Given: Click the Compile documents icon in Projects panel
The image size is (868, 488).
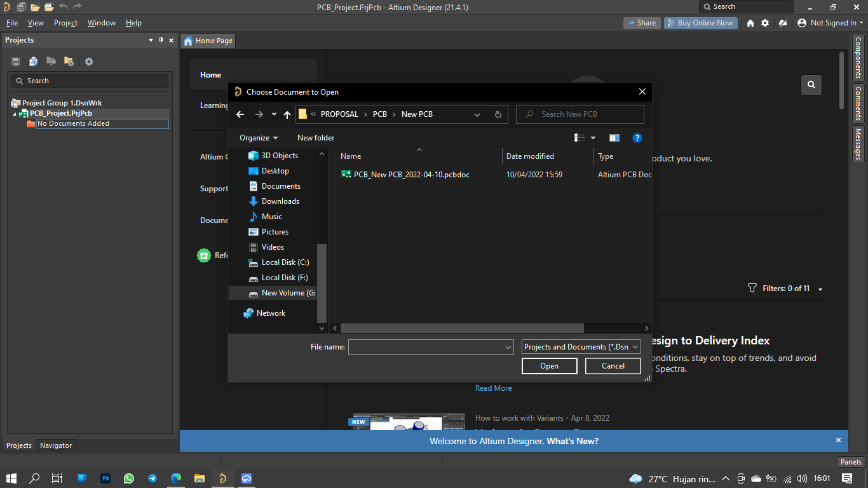Looking at the screenshot, I should [33, 62].
